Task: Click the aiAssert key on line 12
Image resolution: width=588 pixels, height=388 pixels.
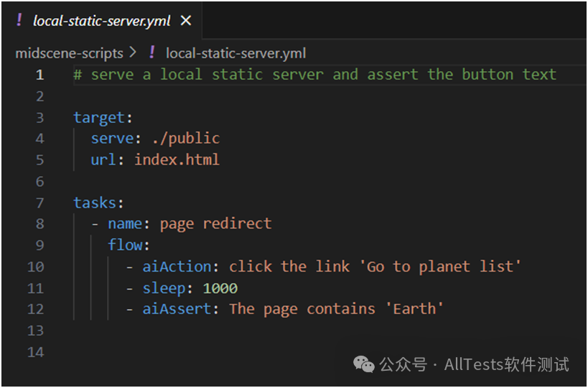Action: [x=177, y=309]
